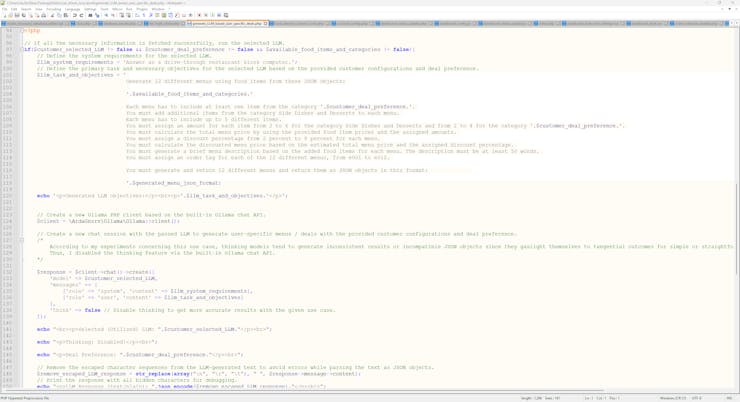Click the tab bar scroll-left arrow
The height and width of the screenshot is (402, 740).
pos(732,23)
